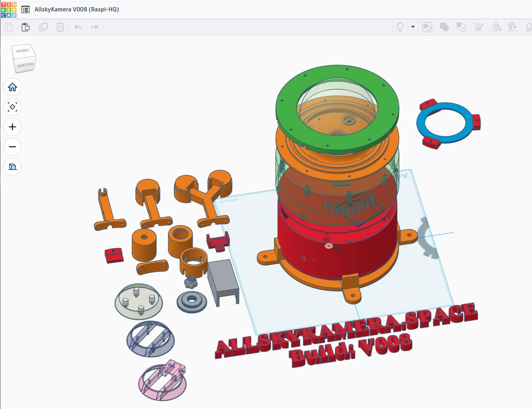Open the design list menu icon
This screenshot has height=409, width=532.
(x=25, y=10)
